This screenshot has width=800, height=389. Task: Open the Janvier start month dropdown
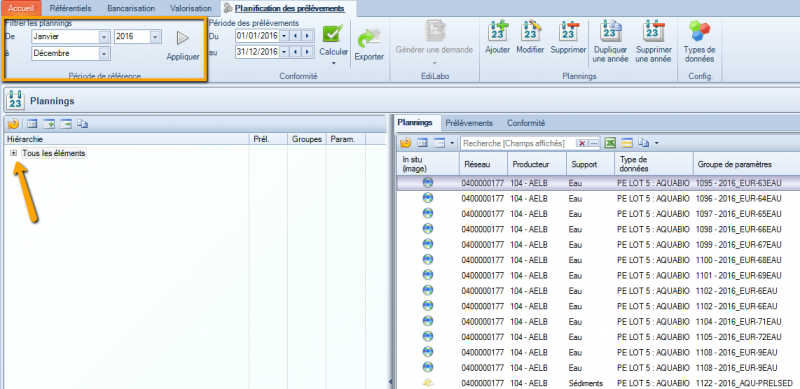[x=104, y=37]
